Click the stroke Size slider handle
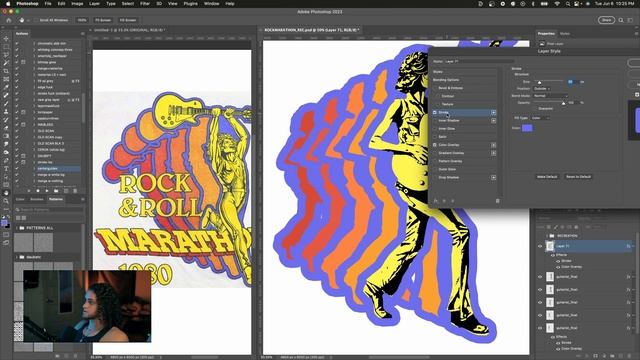 click(x=539, y=82)
